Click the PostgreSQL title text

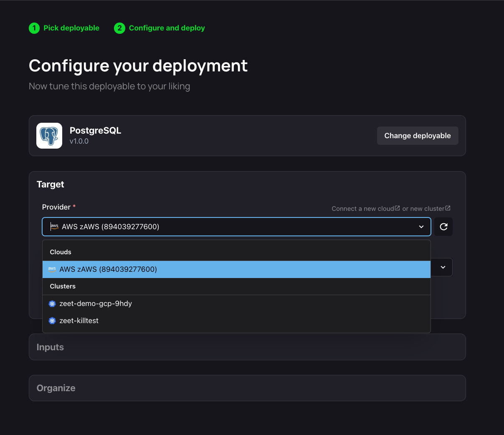point(96,130)
